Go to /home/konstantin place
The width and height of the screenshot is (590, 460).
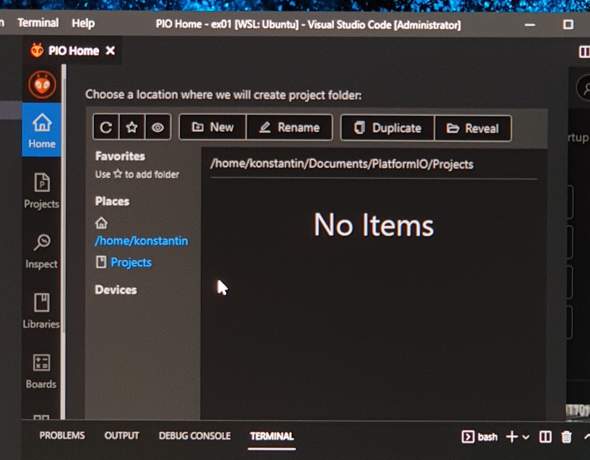(x=141, y=241)
